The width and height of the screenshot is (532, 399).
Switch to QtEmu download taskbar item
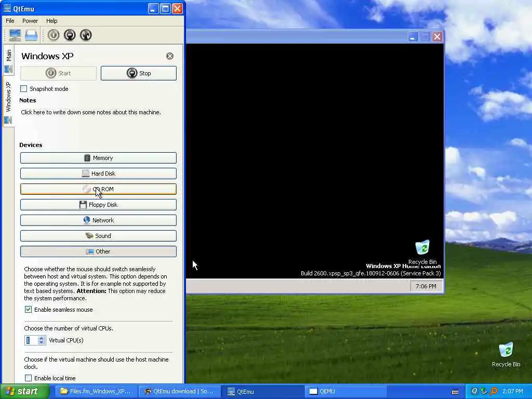click(x=179, y=392)
